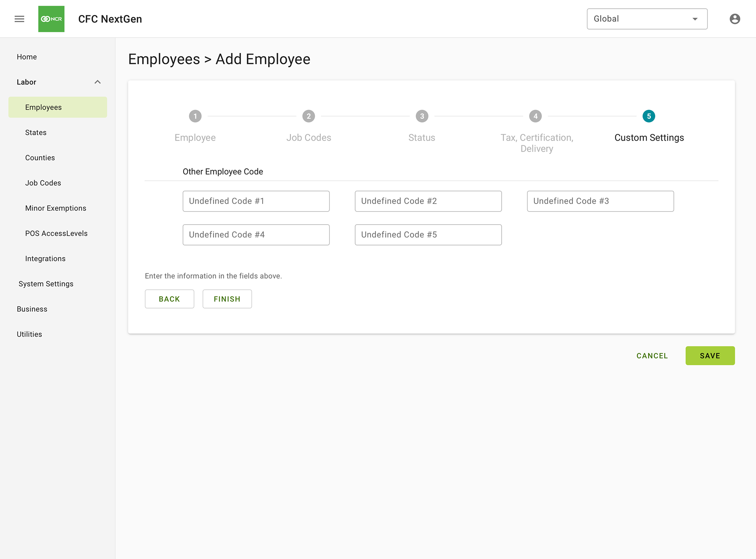Jump to step 2 circle
Screen dimensions: 756x559
[x=309, y=116]
